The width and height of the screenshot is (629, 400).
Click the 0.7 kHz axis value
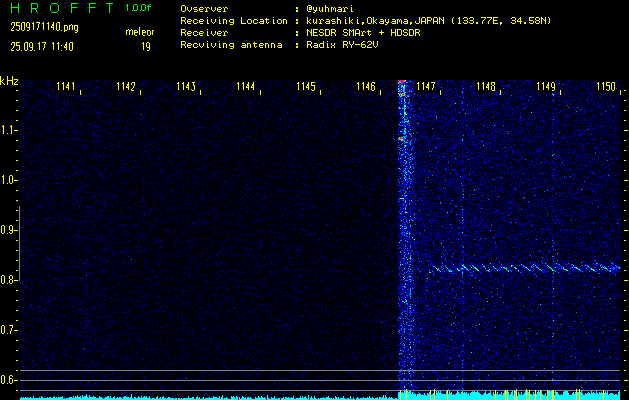click(x=7, y=330)
